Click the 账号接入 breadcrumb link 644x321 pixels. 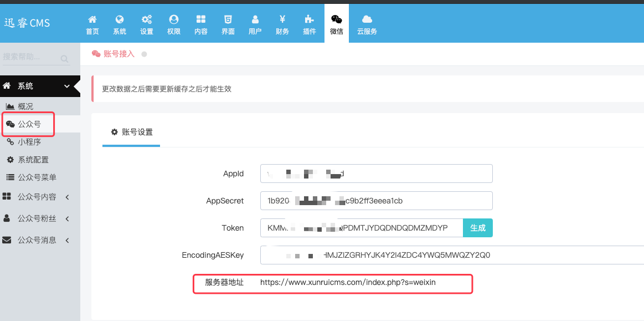click(x=119, y=54)
